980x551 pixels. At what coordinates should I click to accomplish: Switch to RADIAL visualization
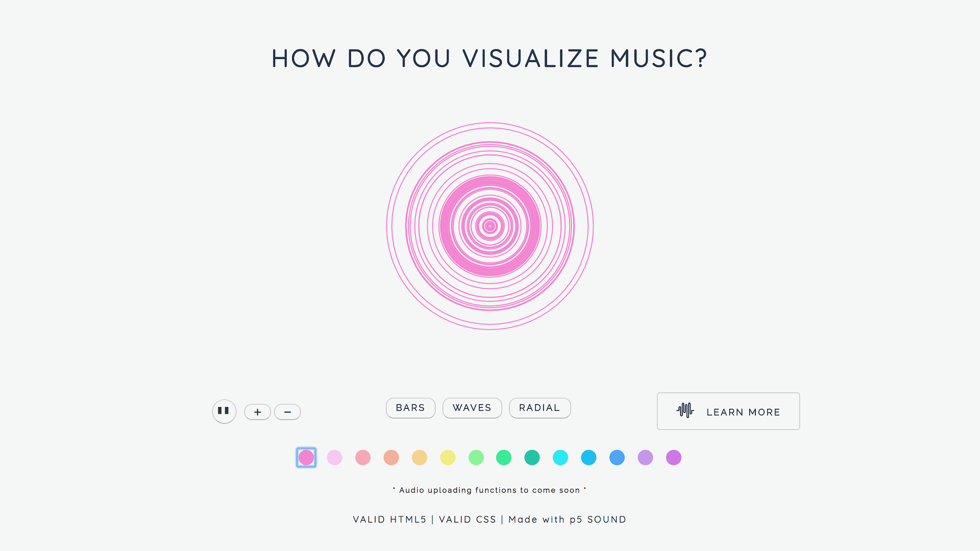(540, 408)
